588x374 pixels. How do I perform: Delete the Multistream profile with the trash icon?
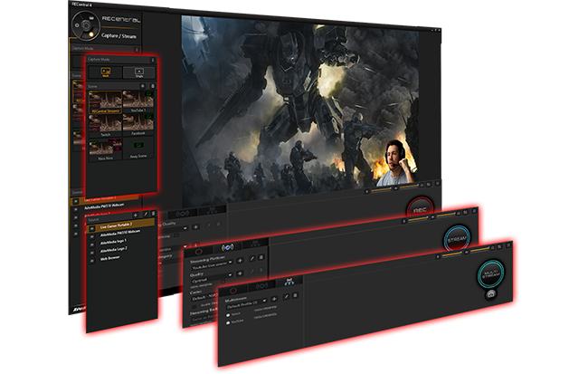click(x=295, y=296)
